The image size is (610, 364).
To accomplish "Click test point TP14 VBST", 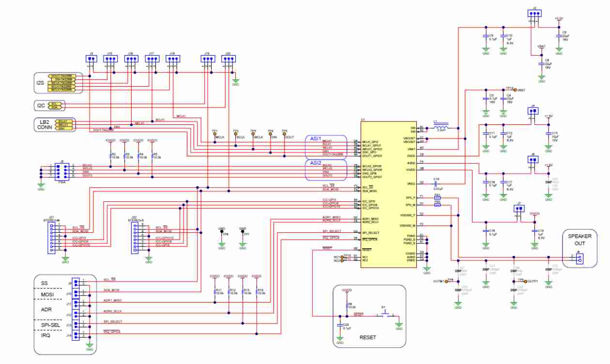I will [515, 90].
